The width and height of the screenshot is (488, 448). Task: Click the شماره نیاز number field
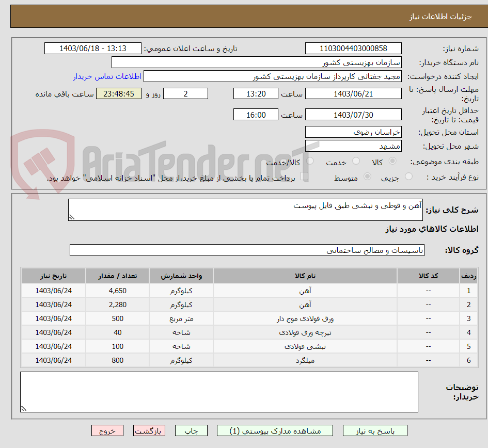pos(353,48)
